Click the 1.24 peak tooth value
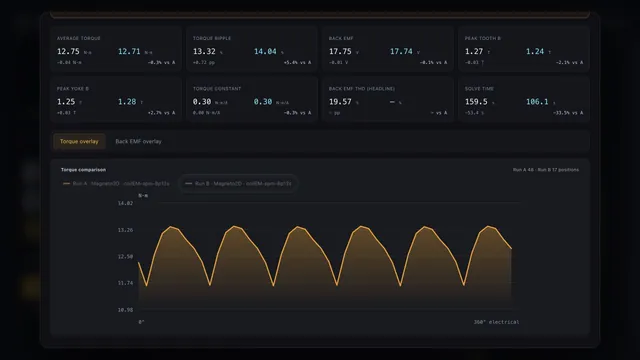The height and width of the screenshot is (360, 640). (x=535, y=51)
